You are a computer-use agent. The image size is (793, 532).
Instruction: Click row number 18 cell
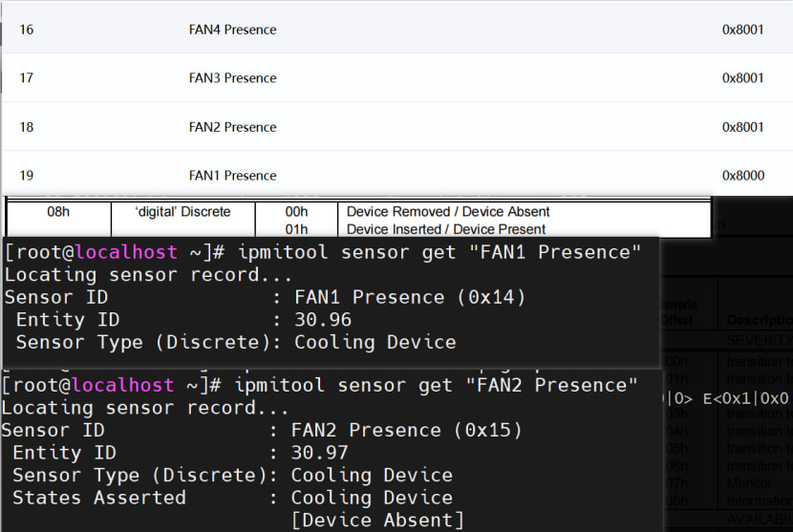click(x=27, y=127)
